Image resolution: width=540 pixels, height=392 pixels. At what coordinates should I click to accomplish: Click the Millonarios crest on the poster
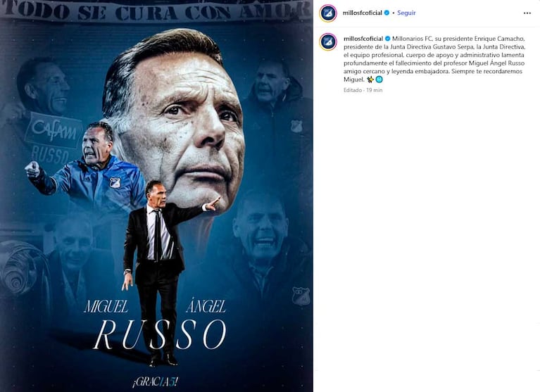tap(301, 296)
